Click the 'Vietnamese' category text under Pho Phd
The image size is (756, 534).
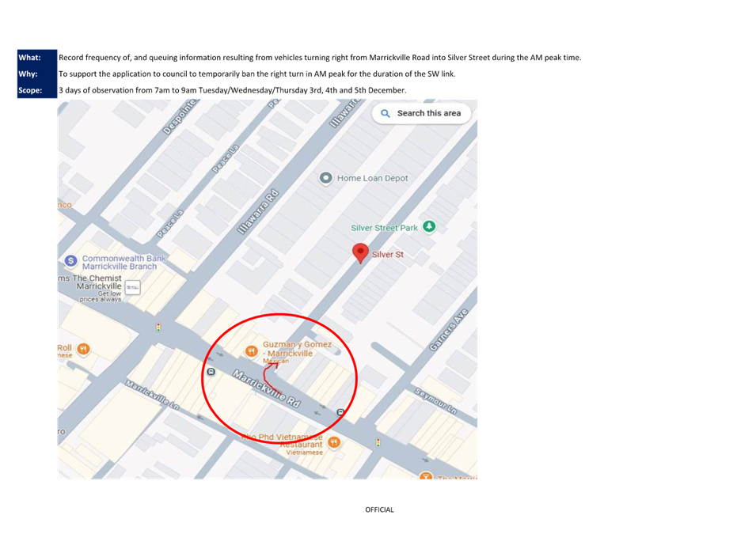coord(304,453)
